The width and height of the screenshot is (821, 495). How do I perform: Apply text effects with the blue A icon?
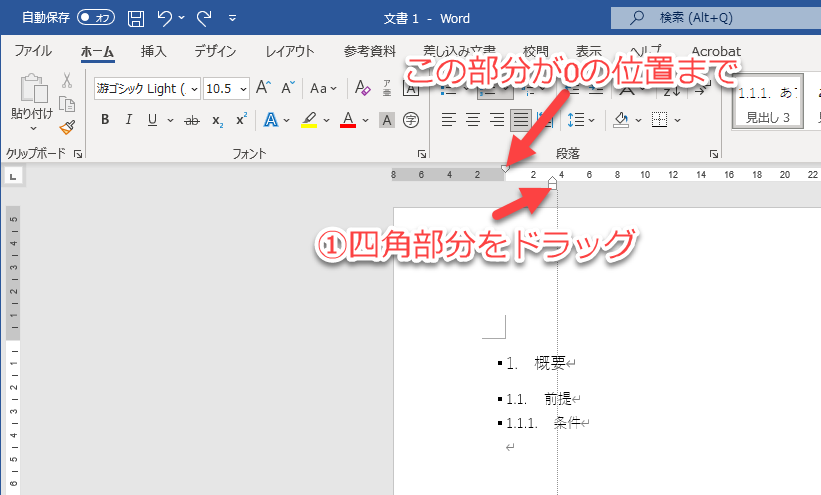[270, 120]
